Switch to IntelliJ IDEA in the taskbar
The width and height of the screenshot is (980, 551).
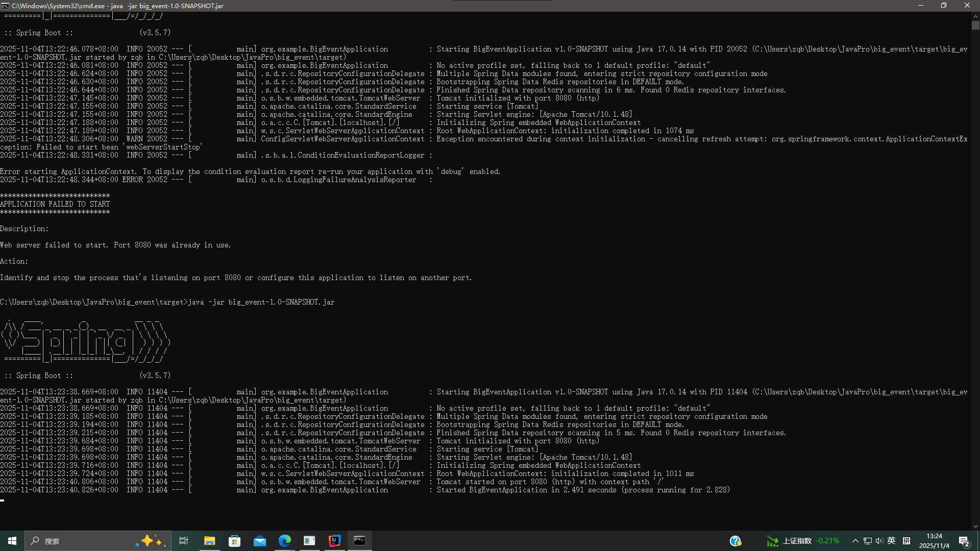click(334, 541)
